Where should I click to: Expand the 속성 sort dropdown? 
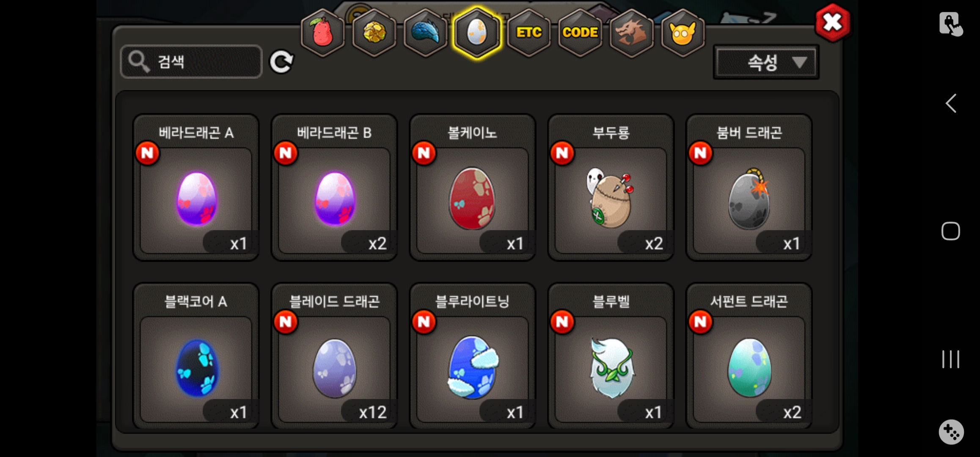coord(766,63)
